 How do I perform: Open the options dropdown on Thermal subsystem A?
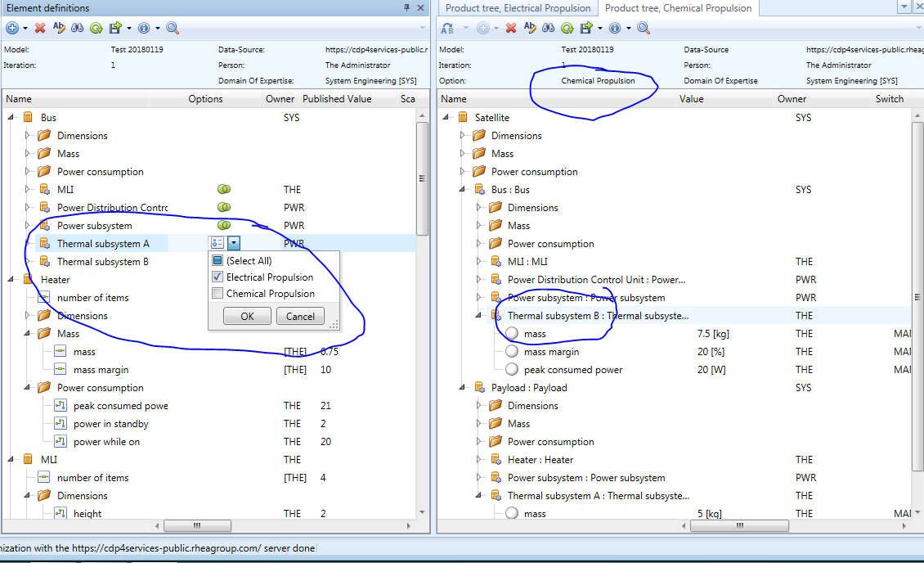[232, 242]
